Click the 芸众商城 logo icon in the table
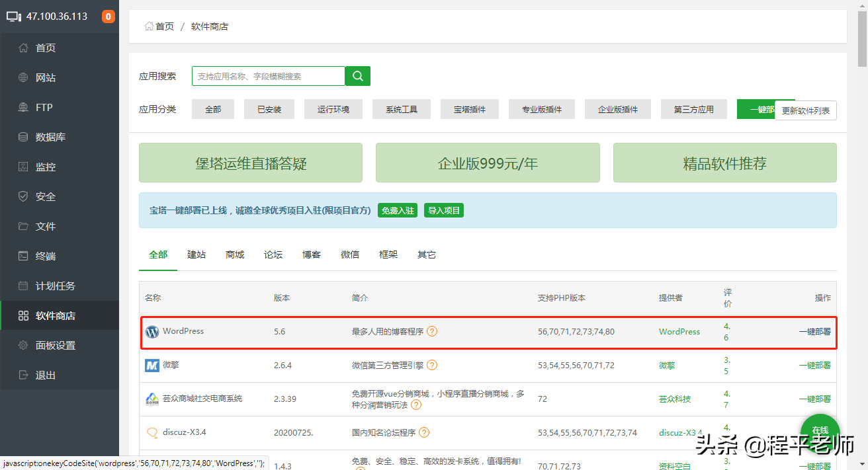The width and height of the screenshot is (868, 470). tap(152, 399)
